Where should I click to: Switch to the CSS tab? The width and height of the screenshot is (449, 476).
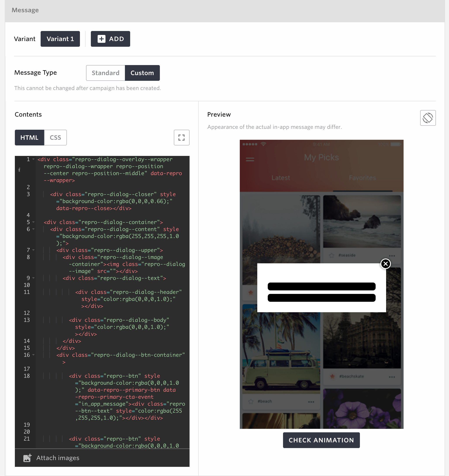(55, 137)
